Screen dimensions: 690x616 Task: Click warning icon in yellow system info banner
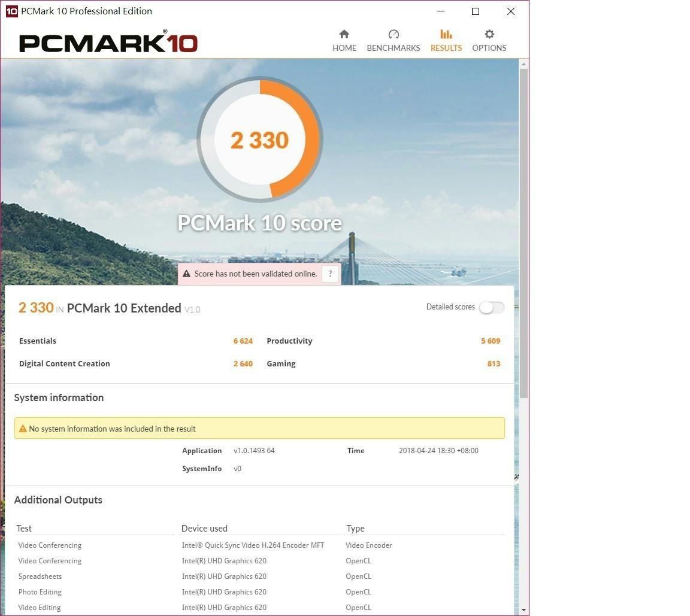pos(23,429)
